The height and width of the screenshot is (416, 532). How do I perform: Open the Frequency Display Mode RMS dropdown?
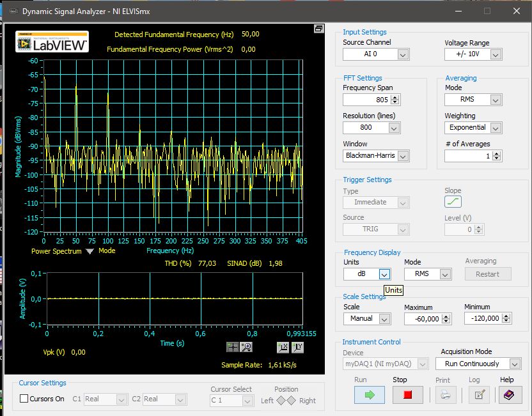[x=445, y=274]
